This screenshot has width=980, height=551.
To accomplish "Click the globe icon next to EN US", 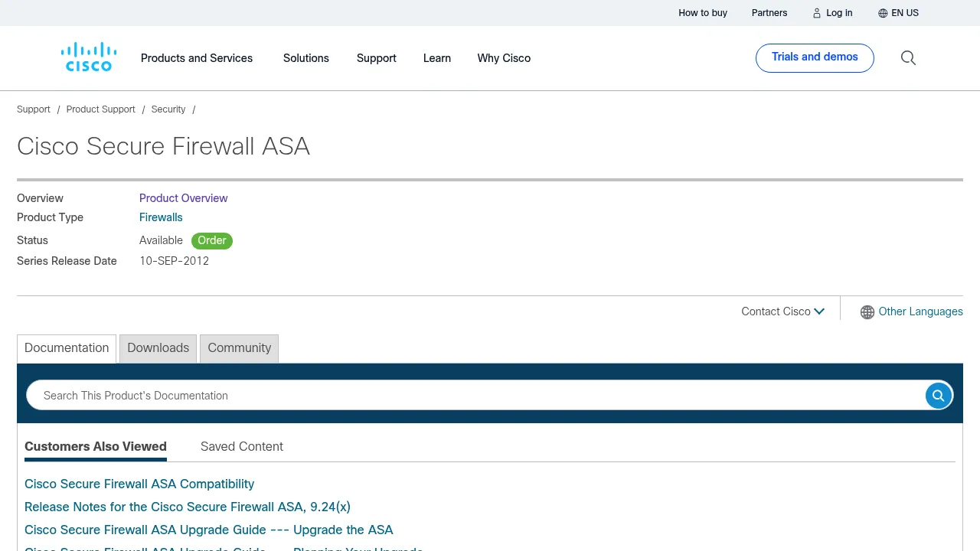I will point(883,13).
